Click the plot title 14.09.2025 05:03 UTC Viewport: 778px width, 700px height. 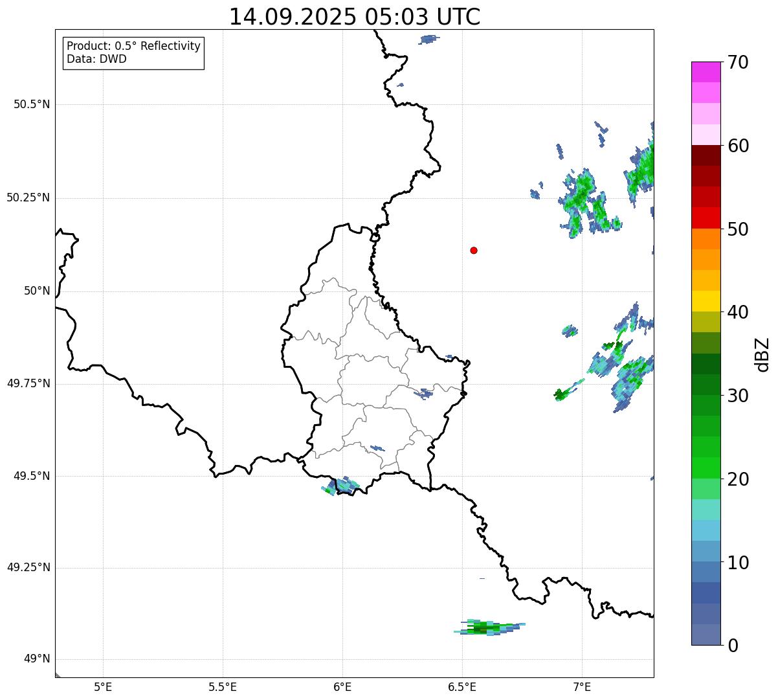click(x=355, y=16)
